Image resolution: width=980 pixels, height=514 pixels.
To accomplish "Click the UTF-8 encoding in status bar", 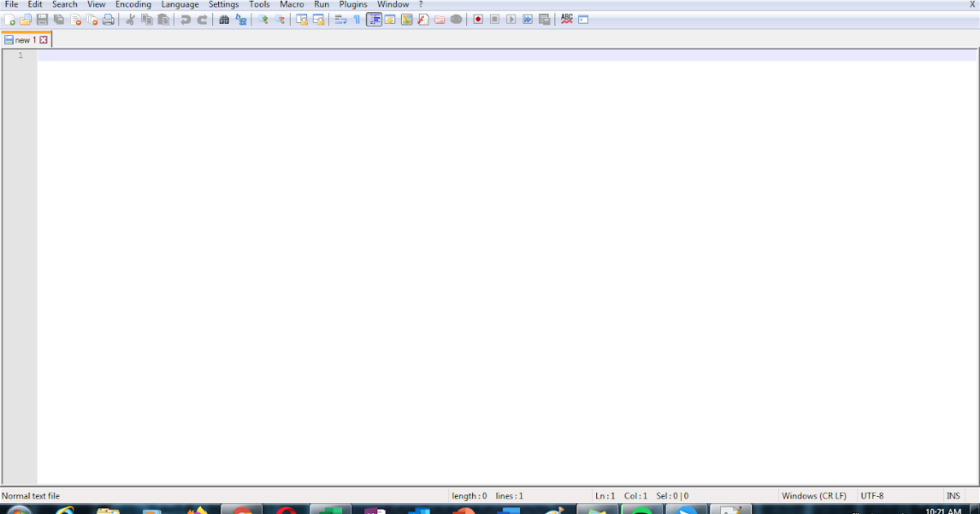I will (x=871, y=495).
